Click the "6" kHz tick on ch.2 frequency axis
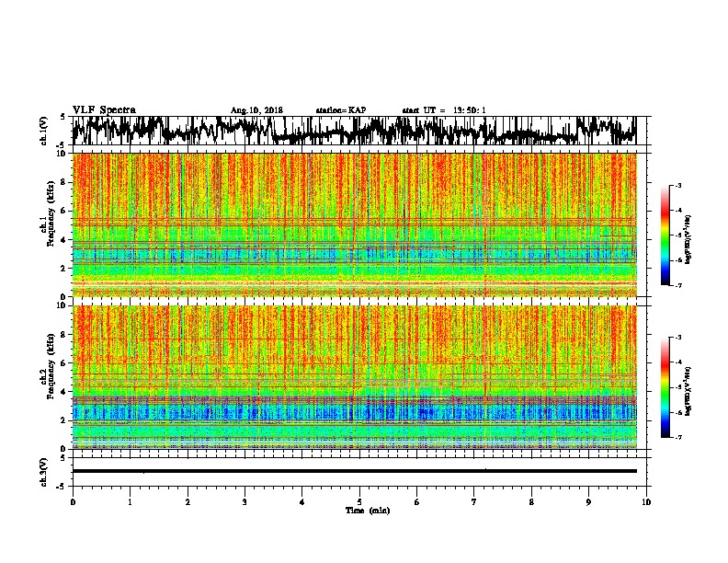 (63, 362)
